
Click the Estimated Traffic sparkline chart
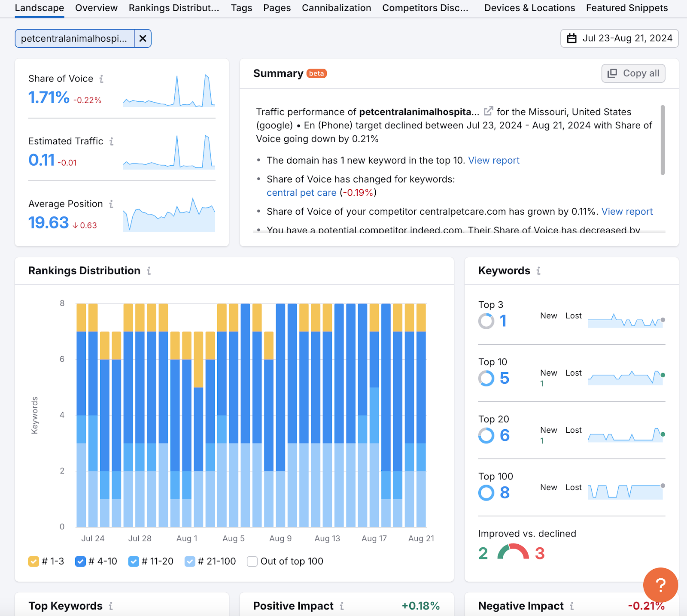tap(169, 152)
